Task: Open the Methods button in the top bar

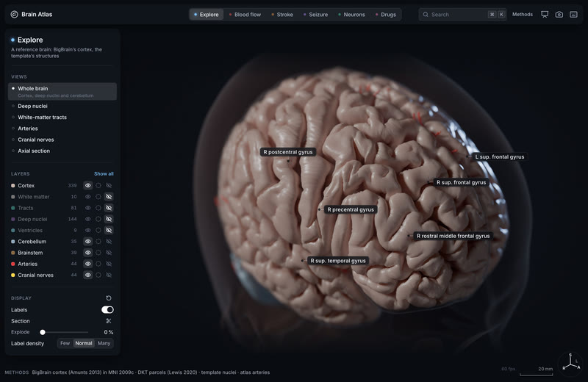Action: (523, 14)
